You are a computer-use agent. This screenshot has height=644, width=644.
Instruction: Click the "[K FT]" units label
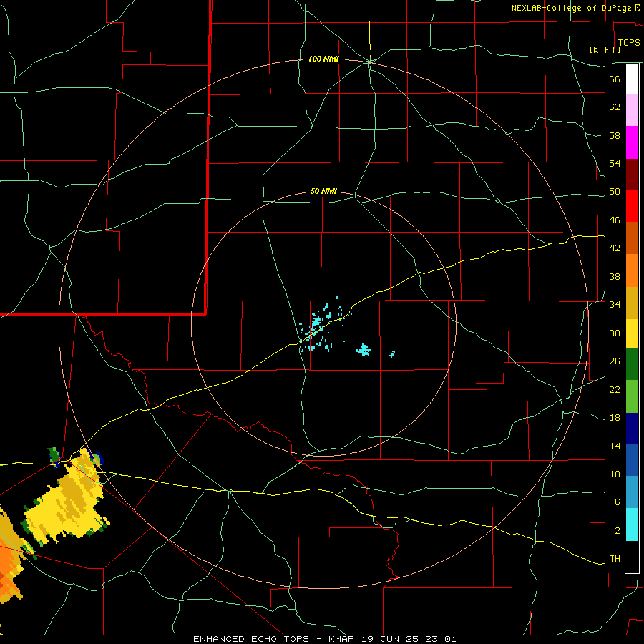coord(605,49)
